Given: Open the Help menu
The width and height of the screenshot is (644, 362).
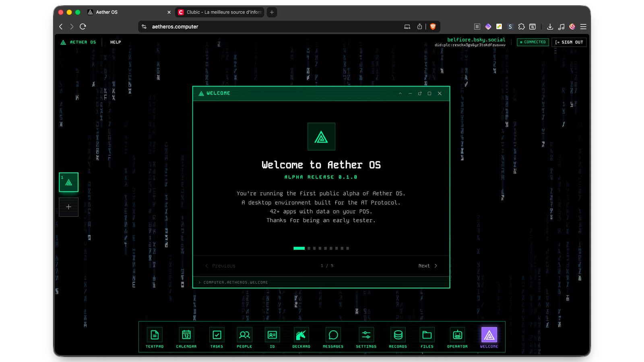Looking at the screenshot, I should [x=116, y=42].
